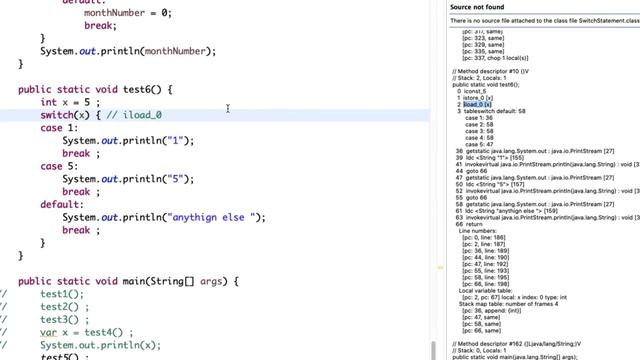This screenshot has width=640, height=360.
Task: Click 'System.out.println("1");' statement
Action: click(x=128, y=141)
